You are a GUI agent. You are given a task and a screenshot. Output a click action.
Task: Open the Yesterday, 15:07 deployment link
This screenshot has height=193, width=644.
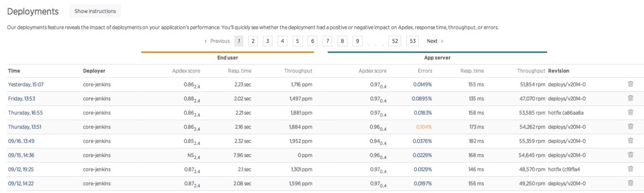pos(26,84)
